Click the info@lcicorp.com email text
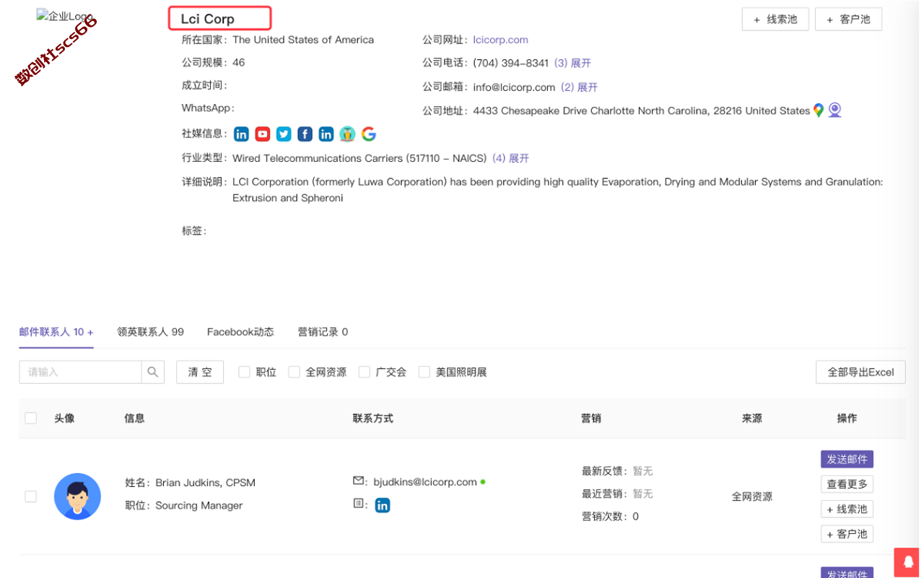The width and height of the screenshot is (924, 578). point(514,87)
